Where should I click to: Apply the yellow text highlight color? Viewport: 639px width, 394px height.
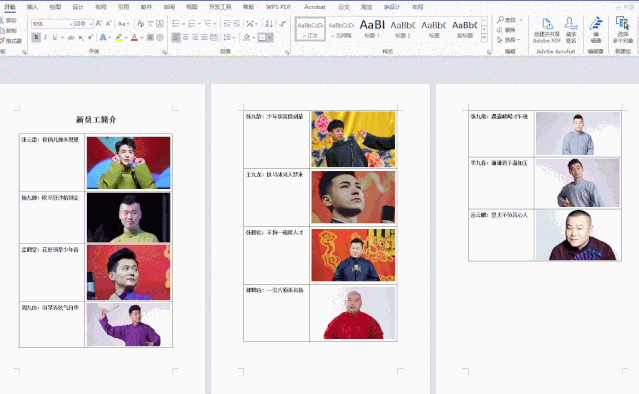(x=119, y=37)
